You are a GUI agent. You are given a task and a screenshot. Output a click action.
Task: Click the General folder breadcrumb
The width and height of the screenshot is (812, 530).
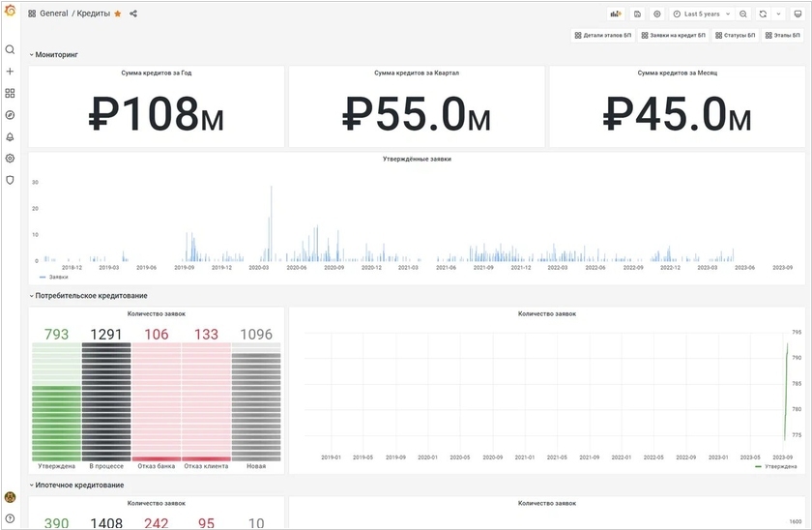click(x=53, y=14)
